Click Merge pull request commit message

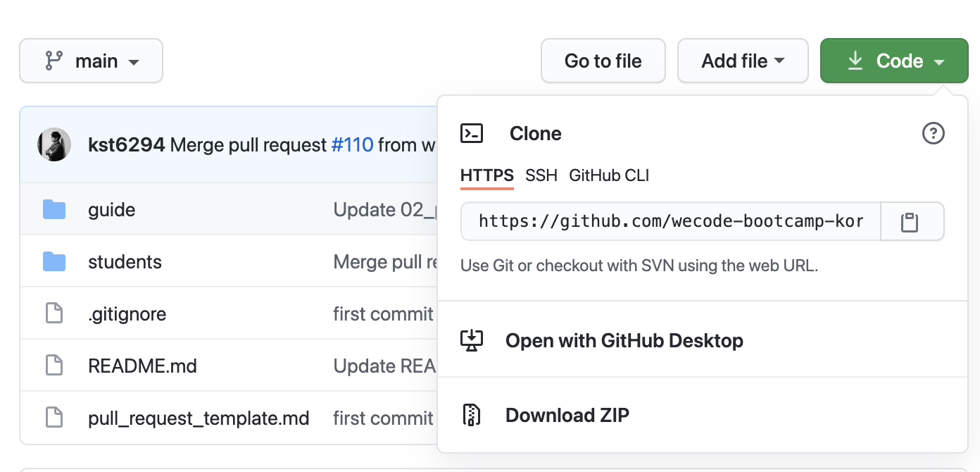(250, 145)
